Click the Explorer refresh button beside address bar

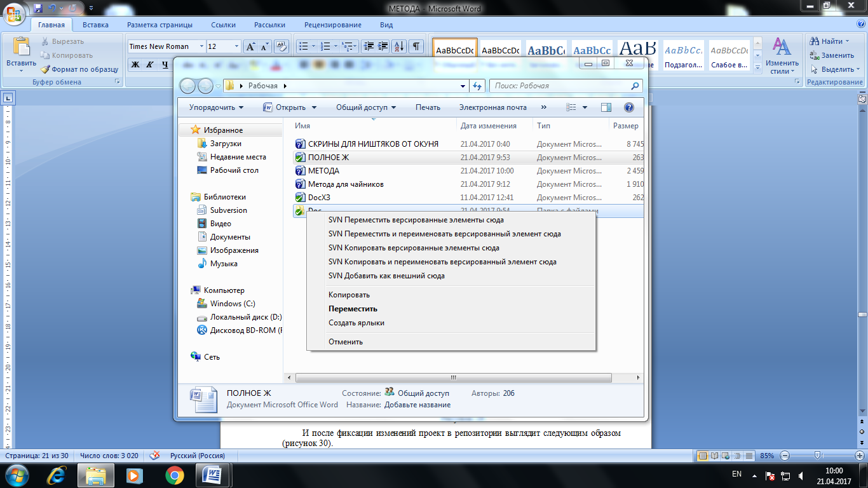coord(478,86)
